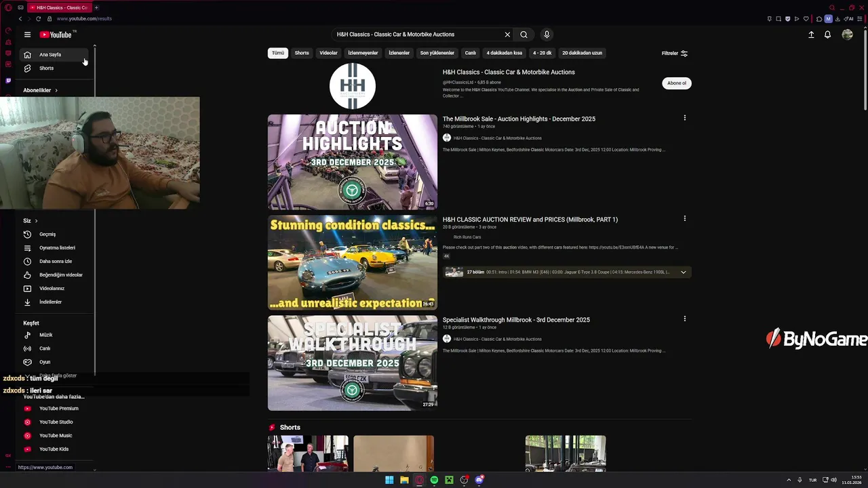
Task: Open Ana Sayfa in the sidebar
Action: coord(52,54)
